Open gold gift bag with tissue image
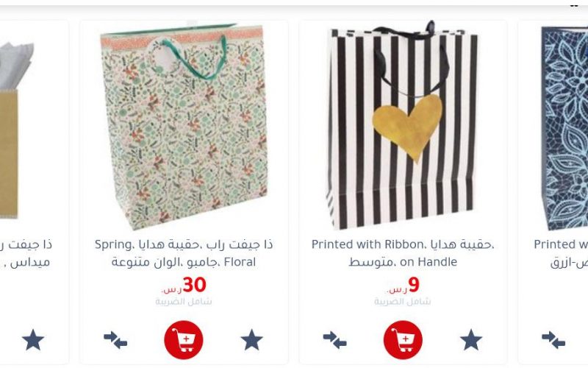The height and width of the screenshot is (368, 588). pos(17,130)
